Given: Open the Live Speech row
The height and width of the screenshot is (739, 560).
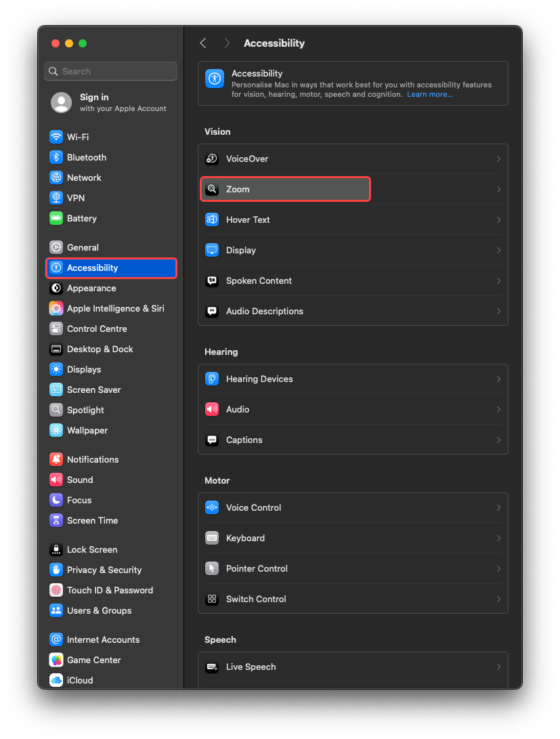Looking at the screenshot, I should tap(353, 667).
